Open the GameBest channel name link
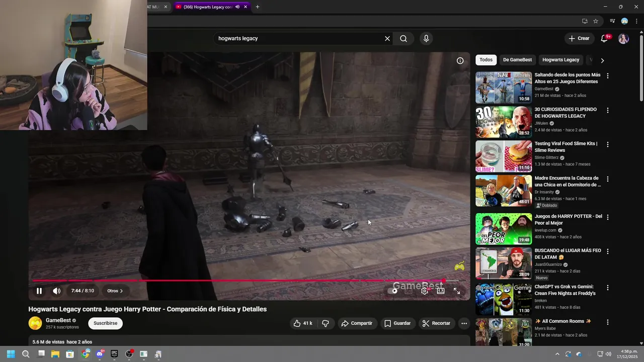644x362 pixels. 58,320
